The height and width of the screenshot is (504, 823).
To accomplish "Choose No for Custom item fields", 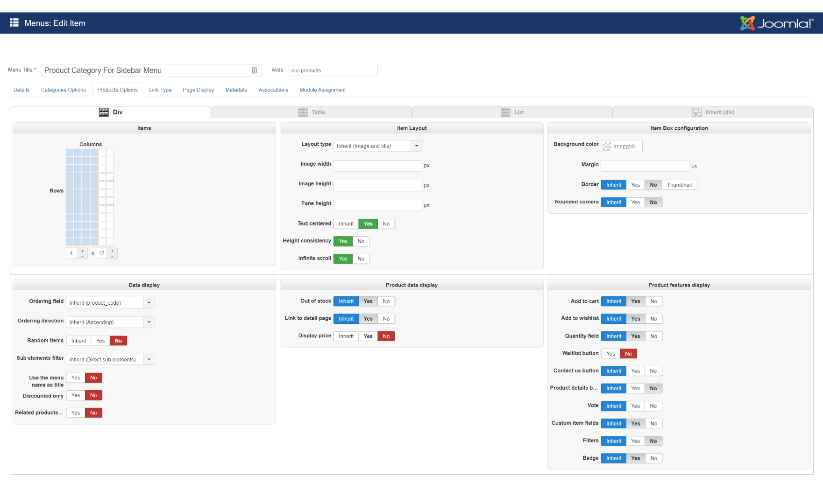I will tap(654, 424).
